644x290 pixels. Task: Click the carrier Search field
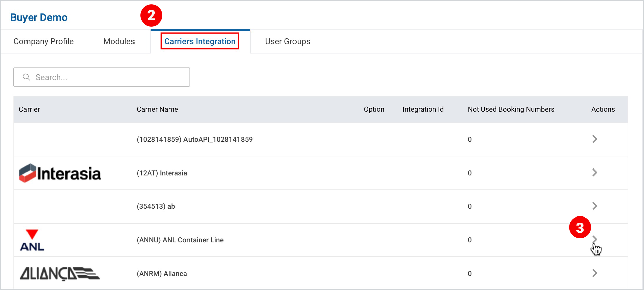point(102,77)
